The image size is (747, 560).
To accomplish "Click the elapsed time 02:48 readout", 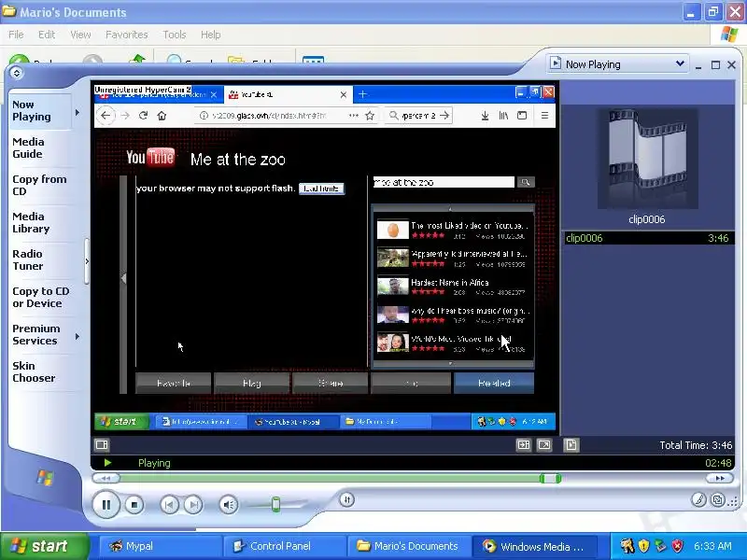I will [x=718, y=463].
